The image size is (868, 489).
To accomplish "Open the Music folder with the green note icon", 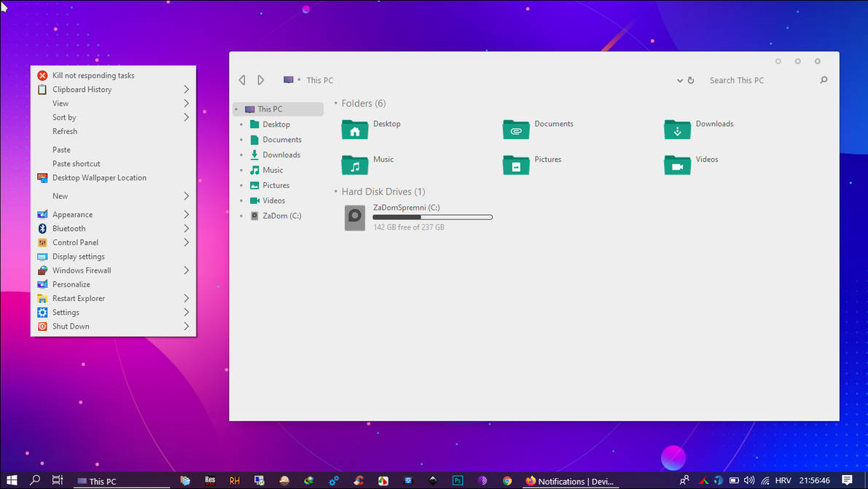I will [x=355, y=165].
